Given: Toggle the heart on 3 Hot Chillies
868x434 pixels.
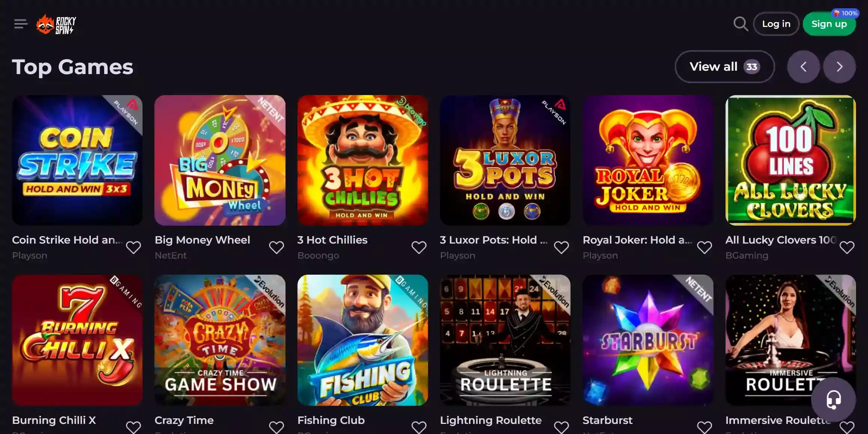Looking at the screenshot, I should click(419, 247).
